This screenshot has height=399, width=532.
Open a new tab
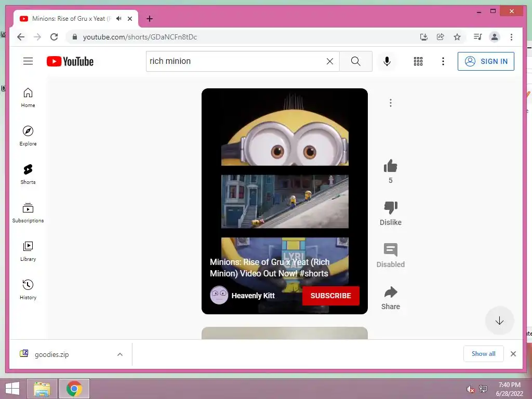click(x=150, y=19)
